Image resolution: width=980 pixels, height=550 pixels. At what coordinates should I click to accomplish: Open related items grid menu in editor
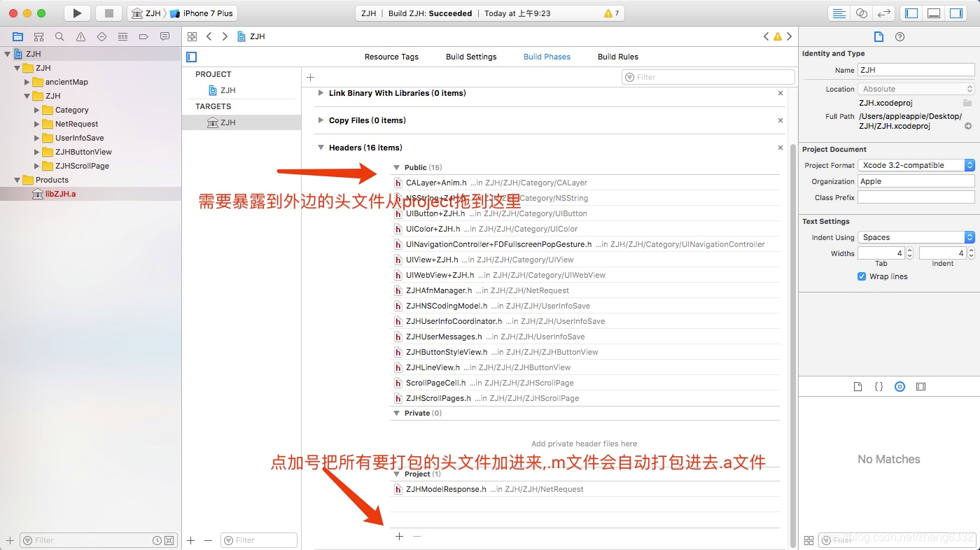coord(192,36)
